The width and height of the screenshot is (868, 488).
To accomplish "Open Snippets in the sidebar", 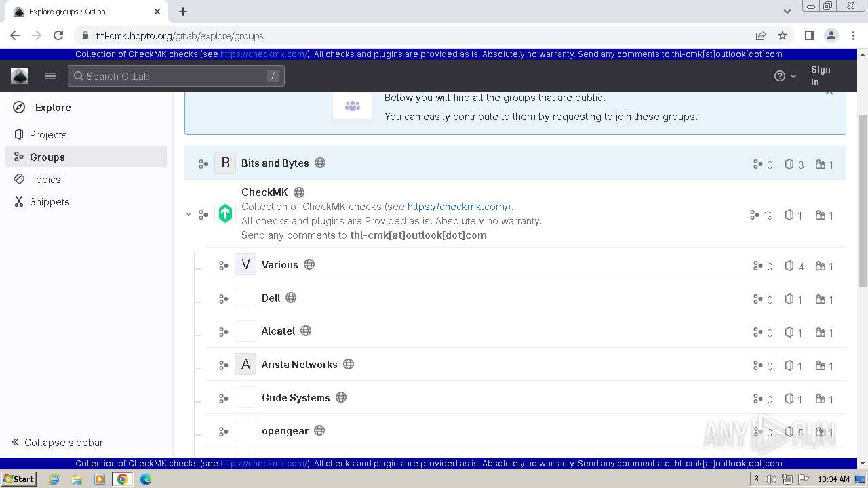I will pyautogui.click(x=87, y=201).
